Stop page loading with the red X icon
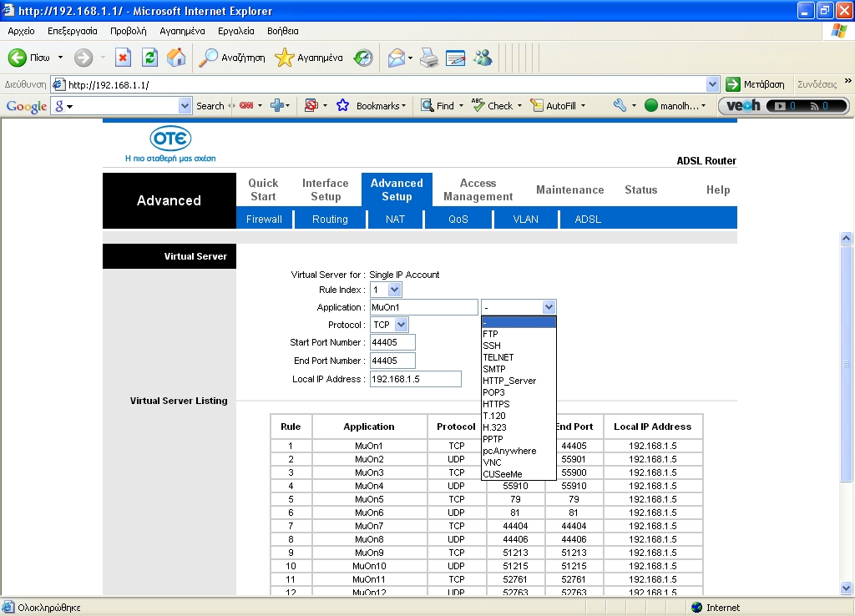Screen dimensions: 855x616 click(124, 58)
